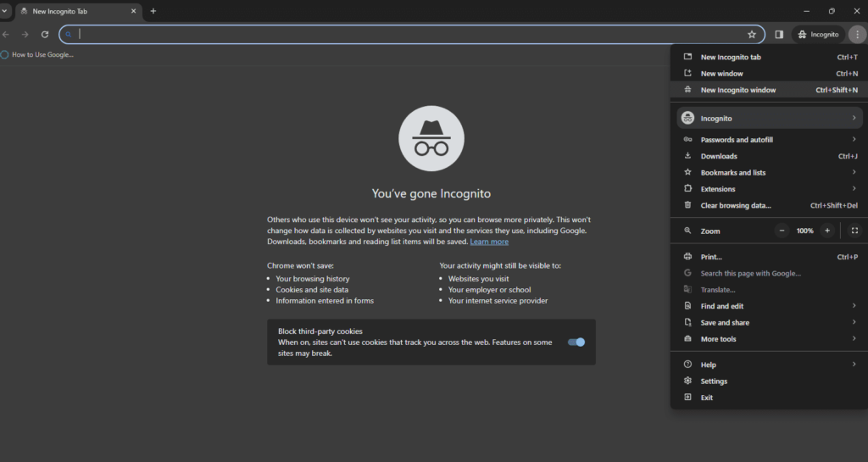Increase zoom with the plus button
868x462 pixels.
coord(827,231)
